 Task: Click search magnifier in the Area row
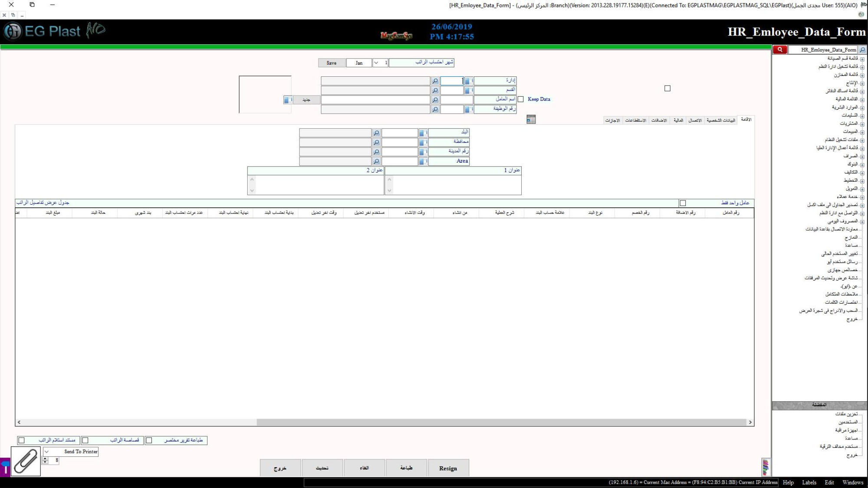coord(376,161)
